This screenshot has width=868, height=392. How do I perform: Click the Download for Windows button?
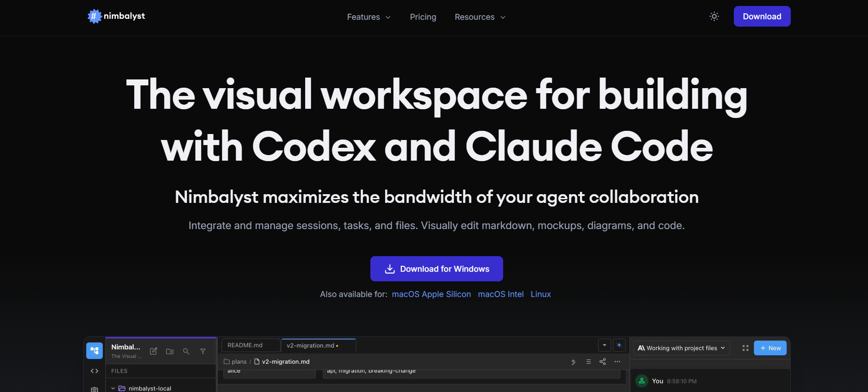click(x=437, y=269)
